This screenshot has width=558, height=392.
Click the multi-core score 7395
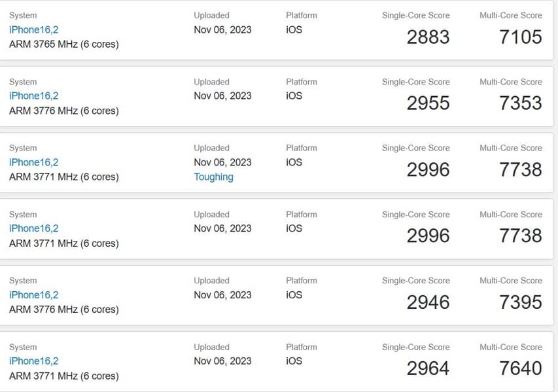click(521, 302)
